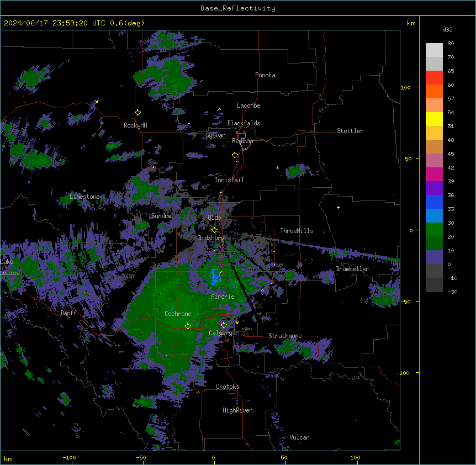Click the yellow diamond marker south of RedDeer
Screen dimensions: 476x465
[235, 155]
